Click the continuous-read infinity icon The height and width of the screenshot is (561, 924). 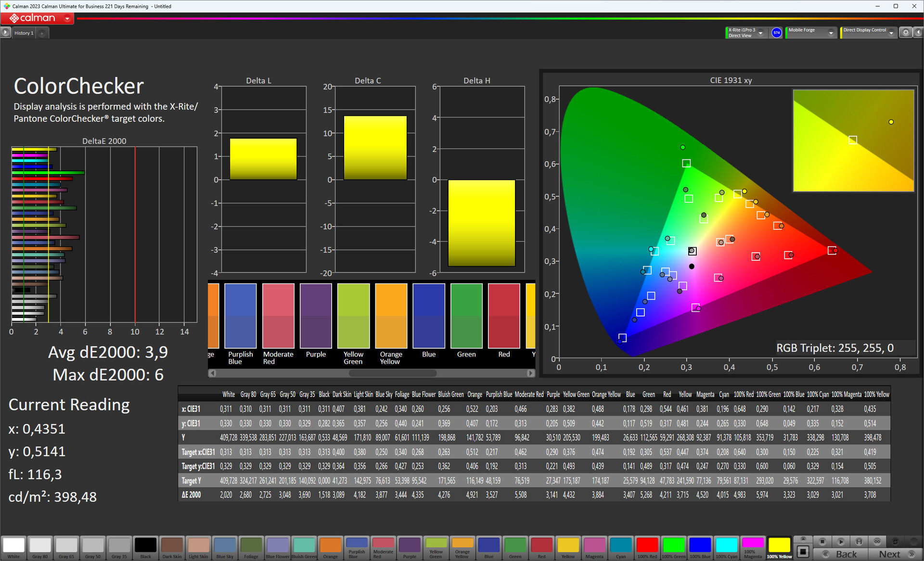point(877,541)
